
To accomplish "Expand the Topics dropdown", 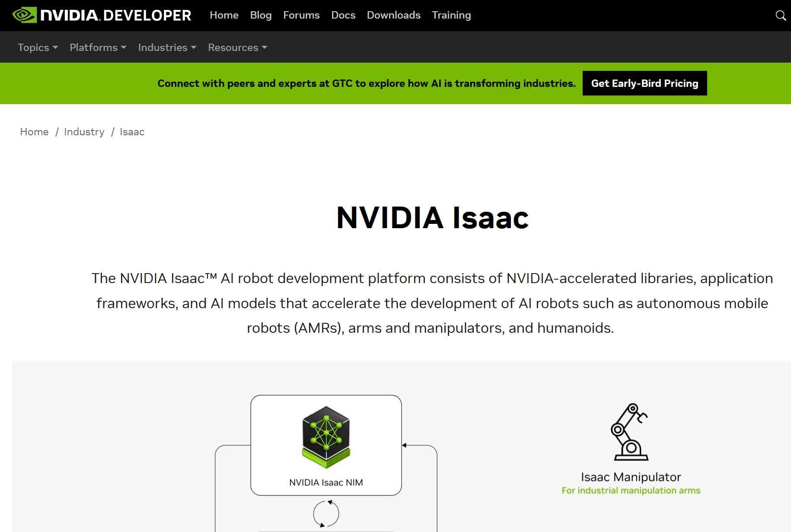I will point(38,48).
